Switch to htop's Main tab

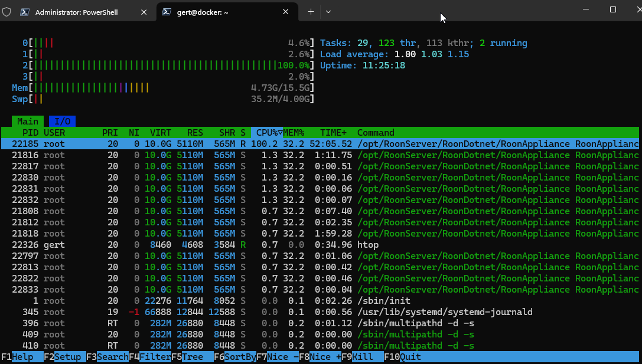27,122
